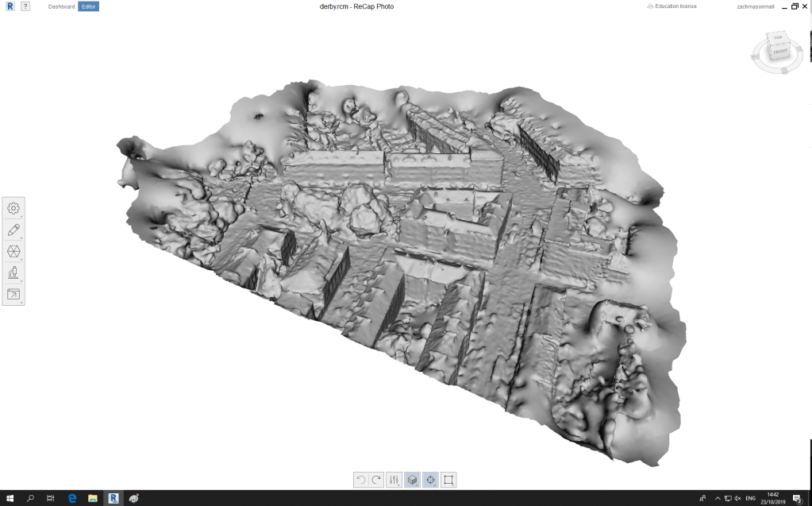Click the ReCap R logo icon
This screenshot has width=812, height=506.
(10, 6)
